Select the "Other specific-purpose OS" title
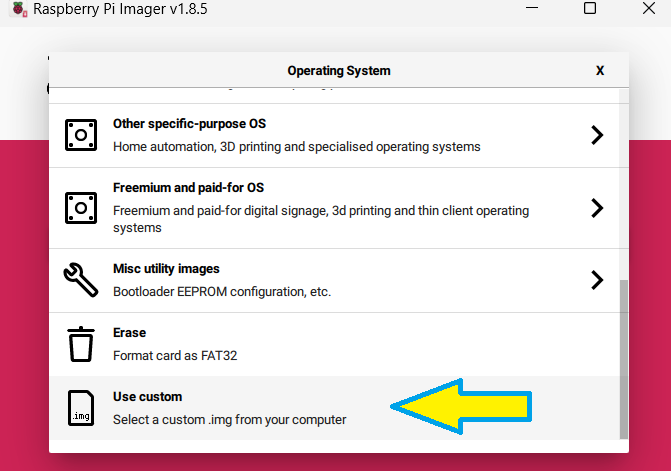The image size is (671, 471). [x=189, y=124]
